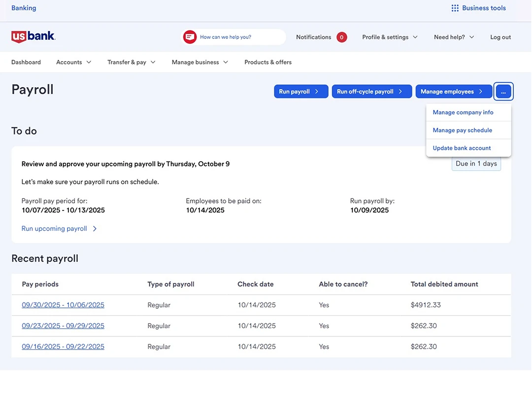Click the red chat assistant icon
Viewport: 532px width, 399px height.
190,37
